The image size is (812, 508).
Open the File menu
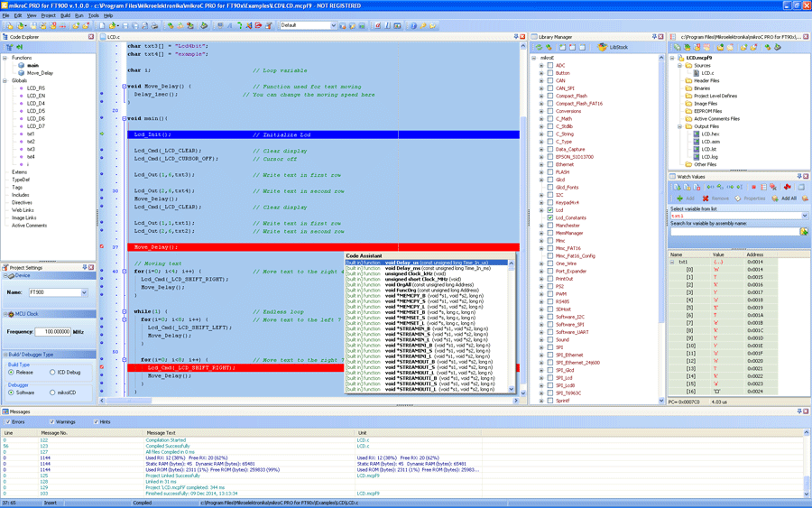5,15
